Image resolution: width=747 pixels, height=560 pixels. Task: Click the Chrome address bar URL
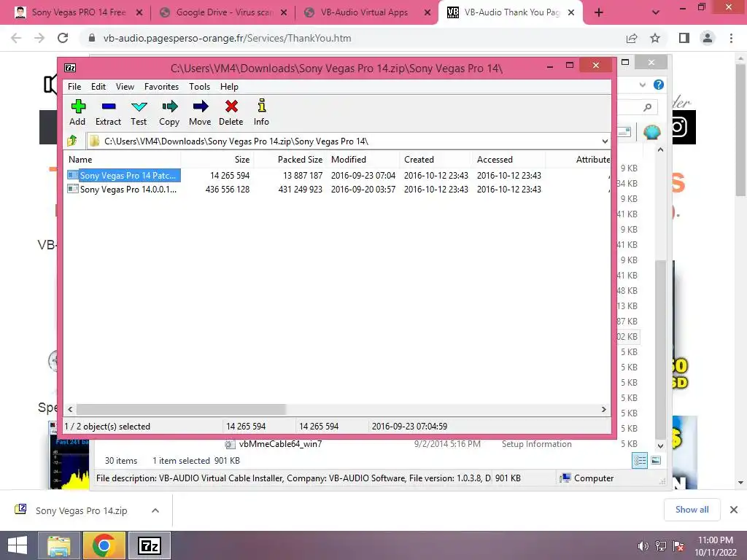pyautogui.click(x=228, y=38)
